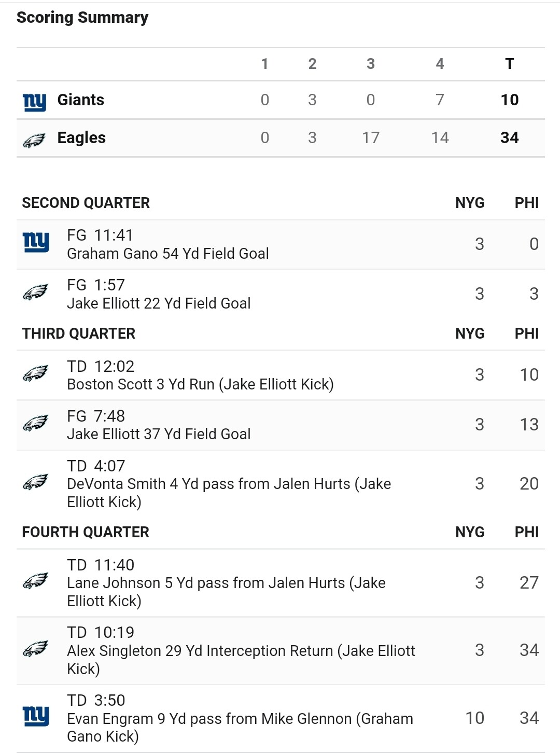Click Eagles logo beside the 22 Yd field goal

click(35, 292)
